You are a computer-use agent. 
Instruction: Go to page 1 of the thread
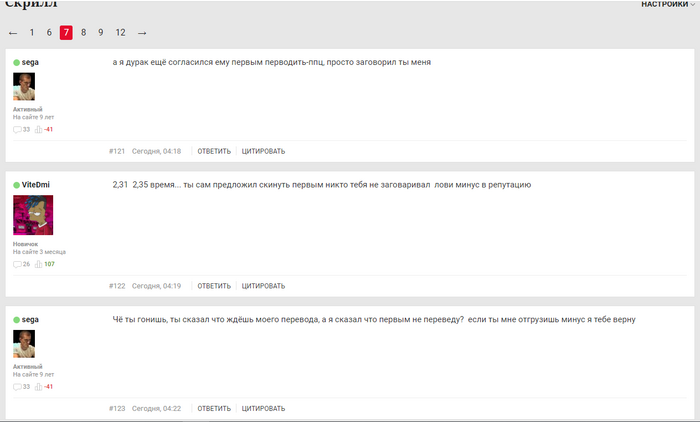(x=32, y=33)
